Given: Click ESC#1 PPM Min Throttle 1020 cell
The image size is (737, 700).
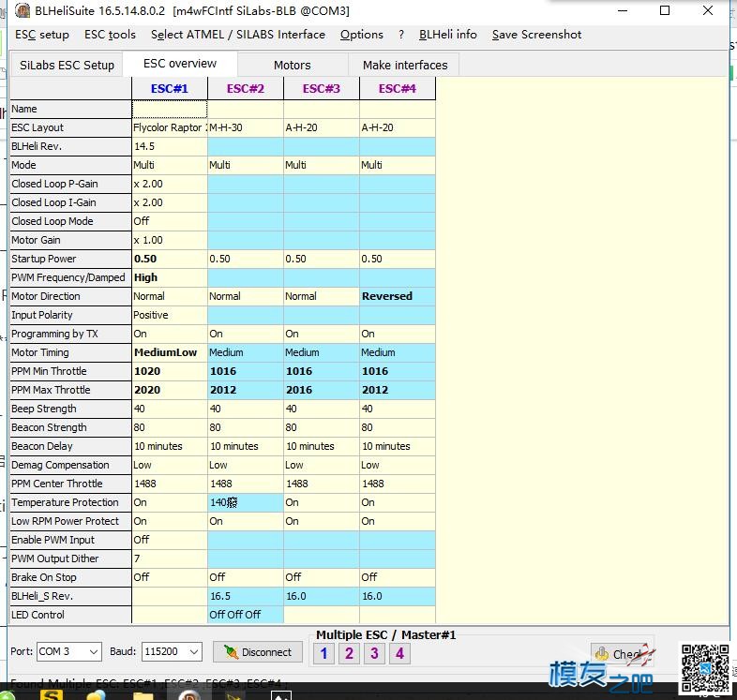Looking at the screenshot, I should click(x=170, y=372).
